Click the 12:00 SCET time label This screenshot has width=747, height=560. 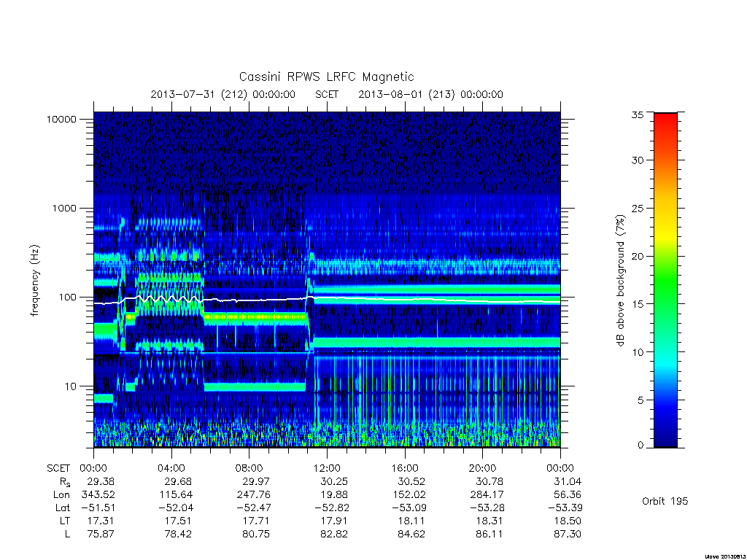click(x=327, y=468)
